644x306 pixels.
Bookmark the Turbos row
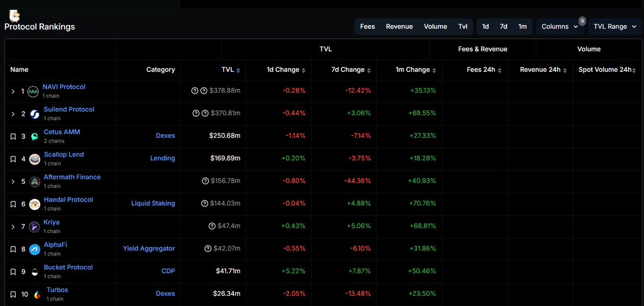[x=13, y=294]
